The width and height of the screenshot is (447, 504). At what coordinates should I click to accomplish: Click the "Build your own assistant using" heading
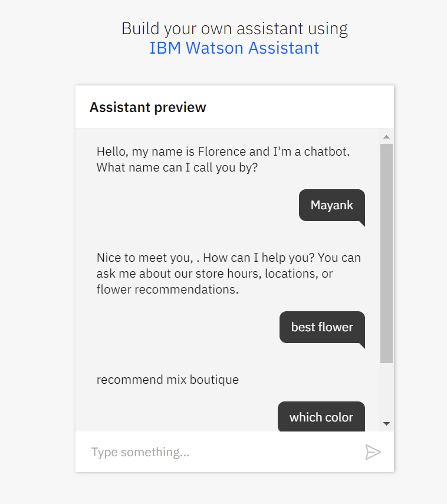coord(234,28)
